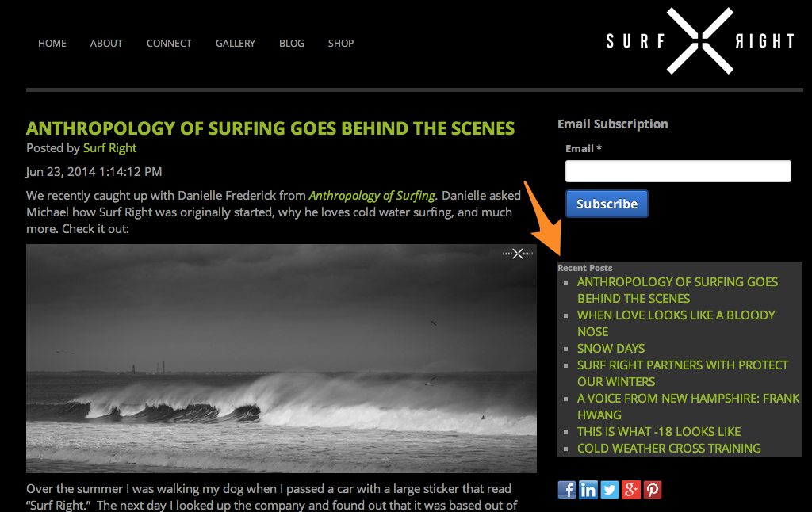Select GALLERY in the navigation
This screenshot has width=812, height=512.
pyautogui.click(x=235, y=44)
